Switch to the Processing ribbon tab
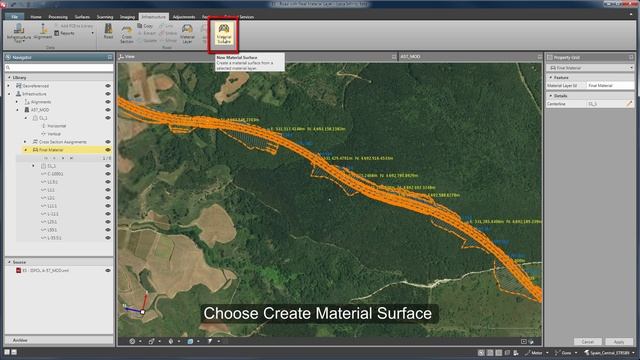The height and width of the screenshot is (360, 640). tap(58, 17)
